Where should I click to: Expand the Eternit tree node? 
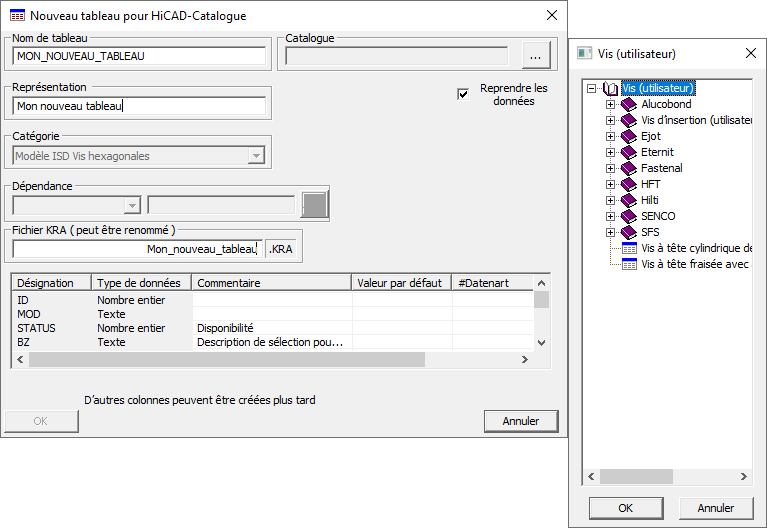610,152
